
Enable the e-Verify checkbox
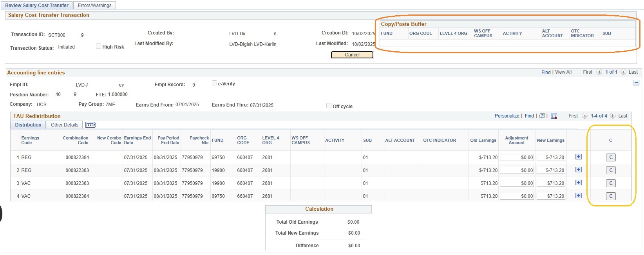pyautogui.click(x=214, y=83)
